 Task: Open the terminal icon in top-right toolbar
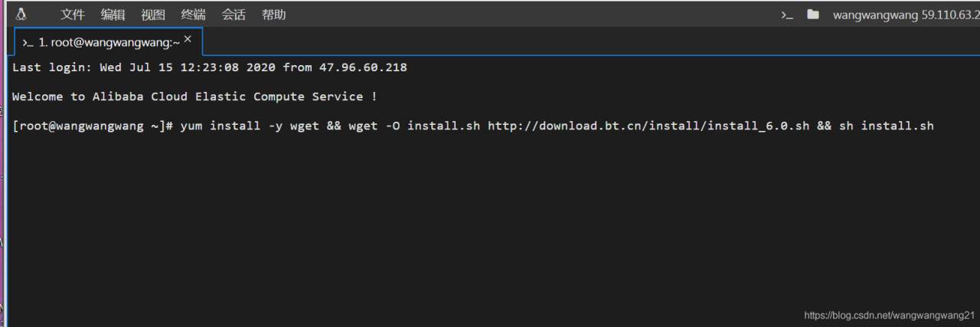pos(787,15)
